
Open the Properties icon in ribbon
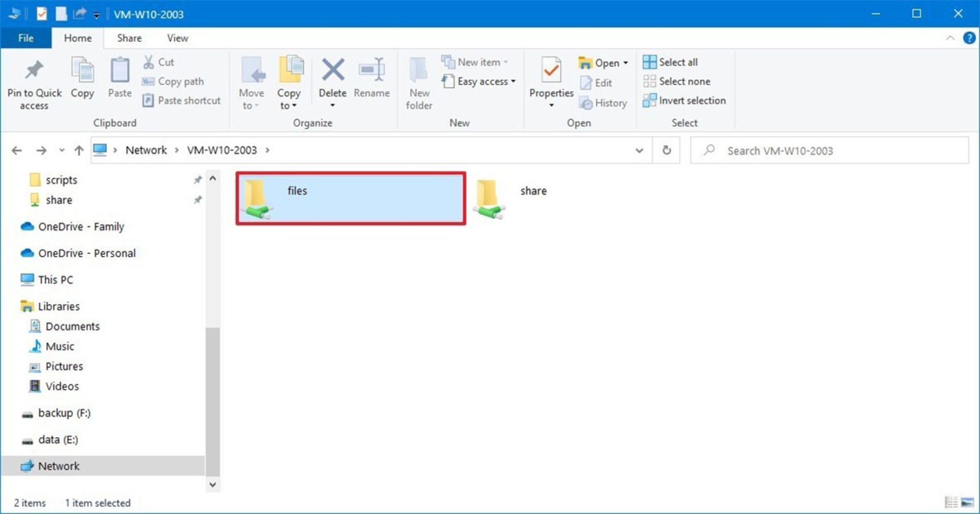[551, 71]
